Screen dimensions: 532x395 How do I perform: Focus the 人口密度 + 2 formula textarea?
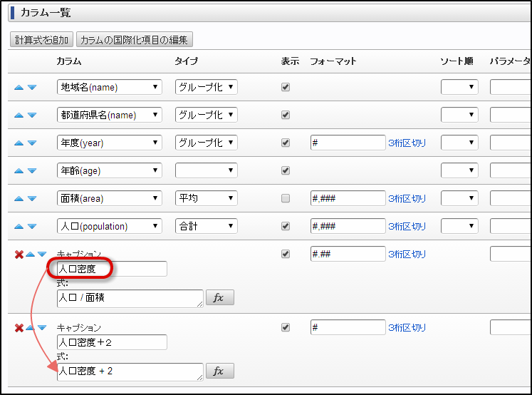(130, 372)
